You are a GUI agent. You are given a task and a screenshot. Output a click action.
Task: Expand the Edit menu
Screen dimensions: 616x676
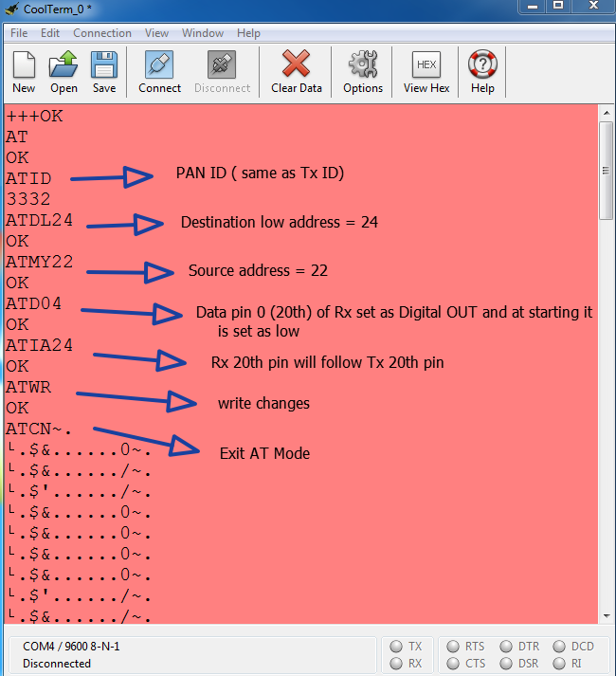pos(50,33)
